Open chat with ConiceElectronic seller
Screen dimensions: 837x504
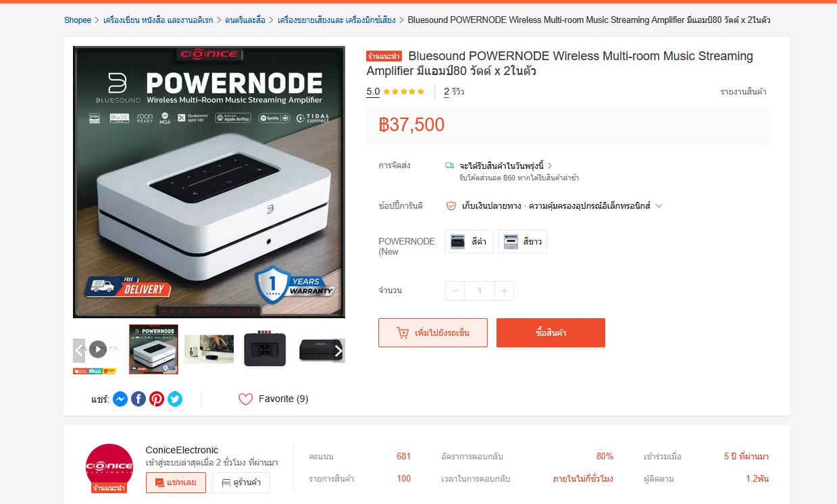[176, 483]
